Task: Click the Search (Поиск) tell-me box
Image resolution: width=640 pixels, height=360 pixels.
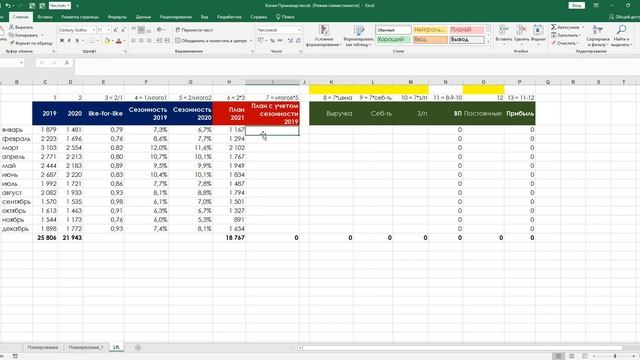Action: pos(285,17)
